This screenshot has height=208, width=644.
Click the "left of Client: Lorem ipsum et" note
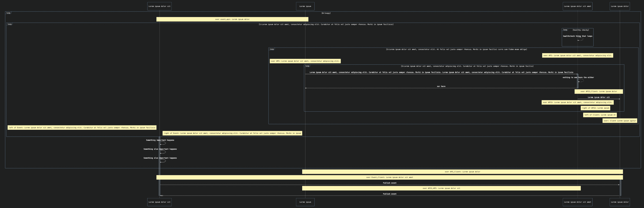coord(600,115)
